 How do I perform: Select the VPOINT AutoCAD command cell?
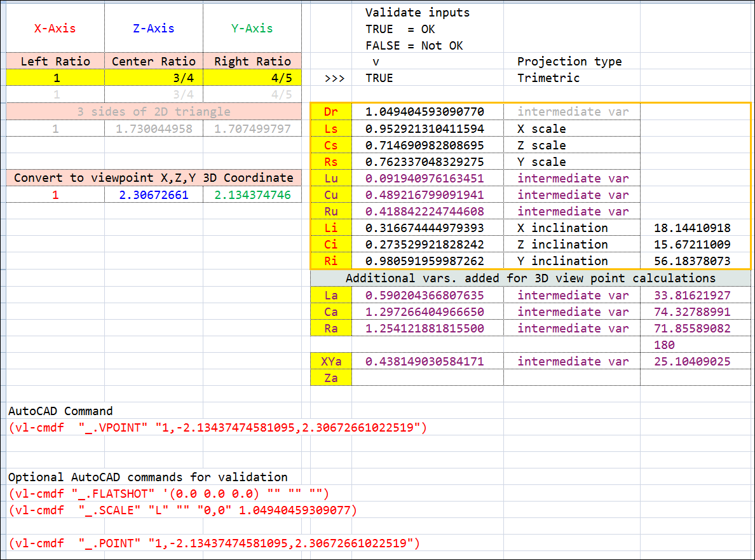coord(217,428)
